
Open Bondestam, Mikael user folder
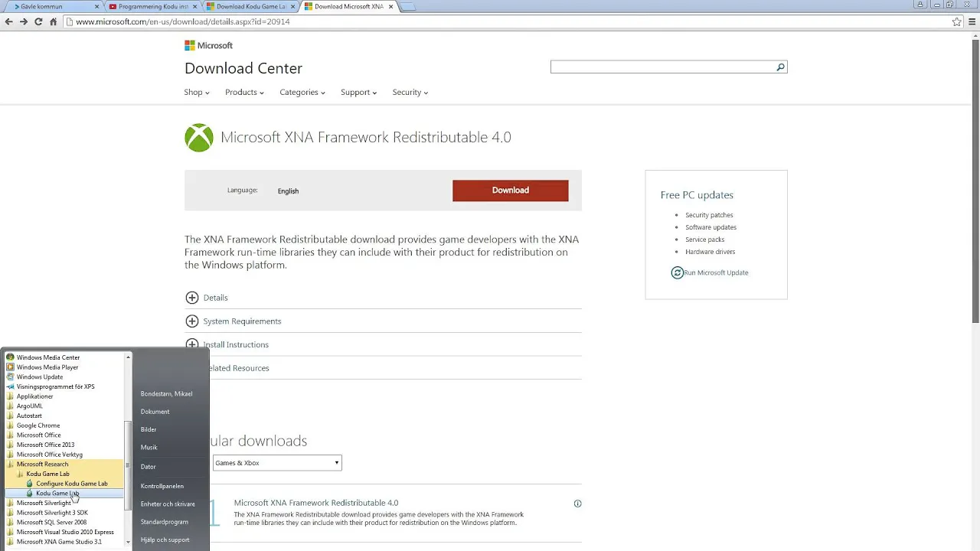[x=166, y=394]
